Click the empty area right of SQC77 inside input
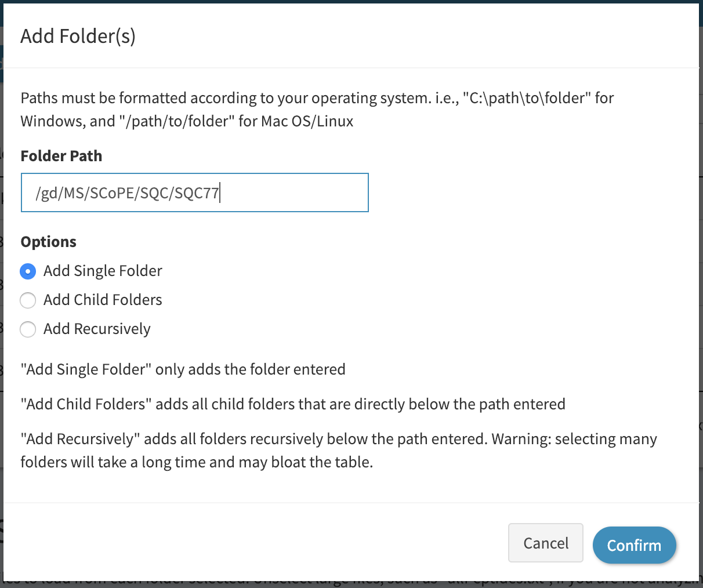The height and width of the screenshot is (588, 703). pyautogui.click(x=293, y=193)
